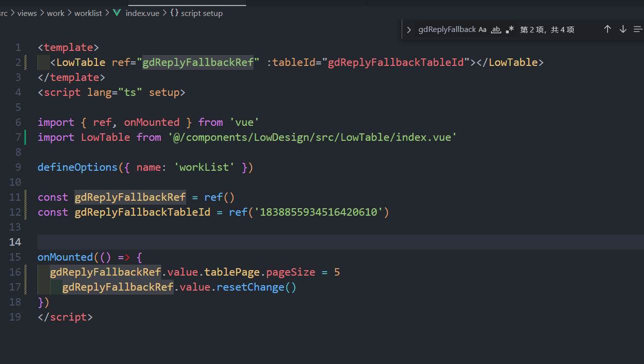The image size is (644, 364).
Task: Click line number 19 in gutter
Action: pyautogui.click(x=15, y=317)
